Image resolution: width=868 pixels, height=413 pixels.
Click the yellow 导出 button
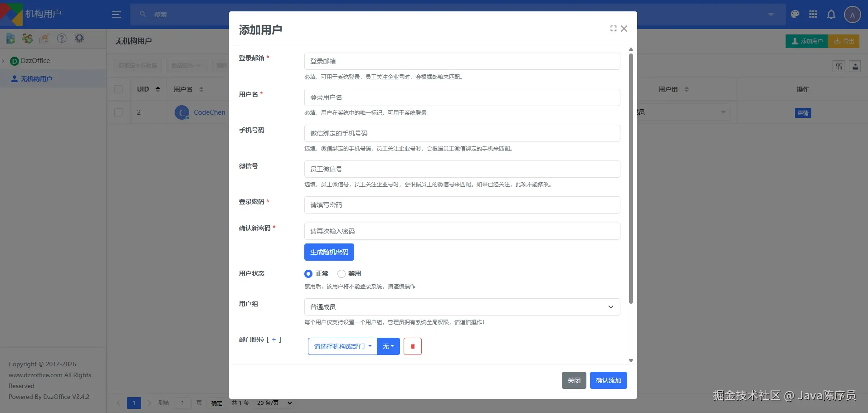pos(844,41)
